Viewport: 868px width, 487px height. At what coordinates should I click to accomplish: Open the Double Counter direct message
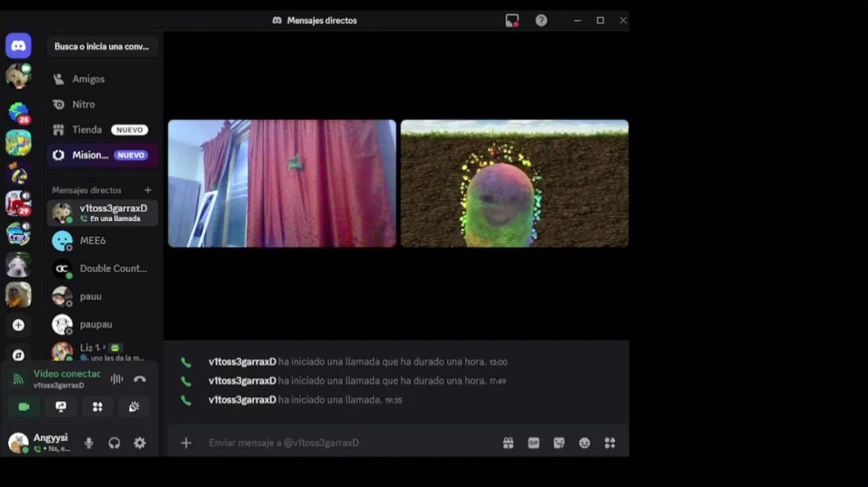click(x=102, y=269)
